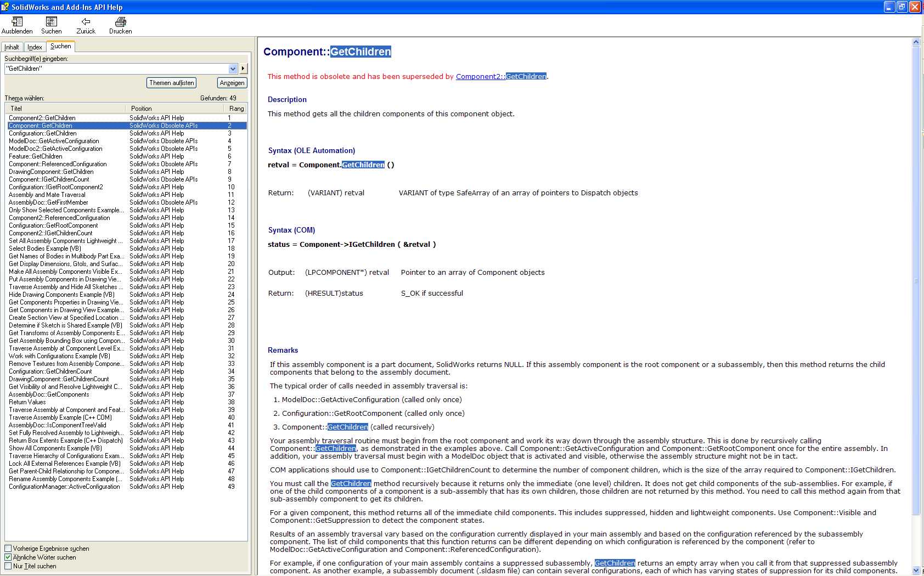Click the 'Syntax (OLE Automation)' heading

tap(312, 150)
